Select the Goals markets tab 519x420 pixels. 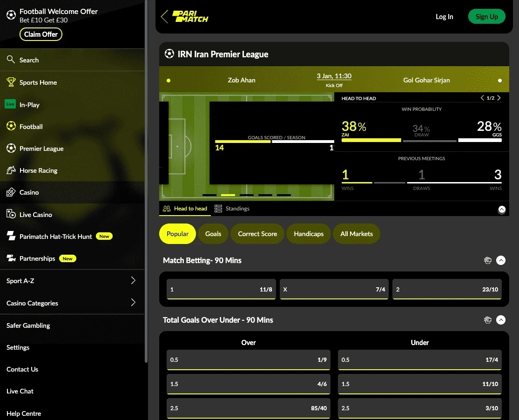point(213,234)
